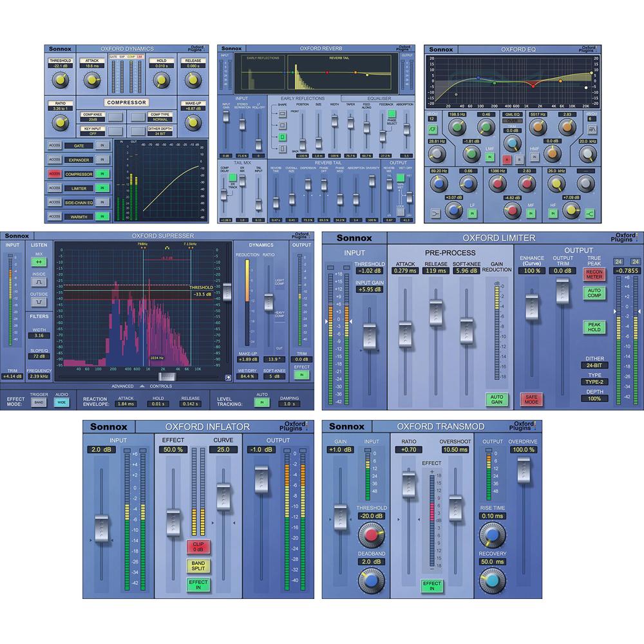The image size is (644, 644).
Task: Enable the Gate IN switch
Action: [x=101, y=146]
